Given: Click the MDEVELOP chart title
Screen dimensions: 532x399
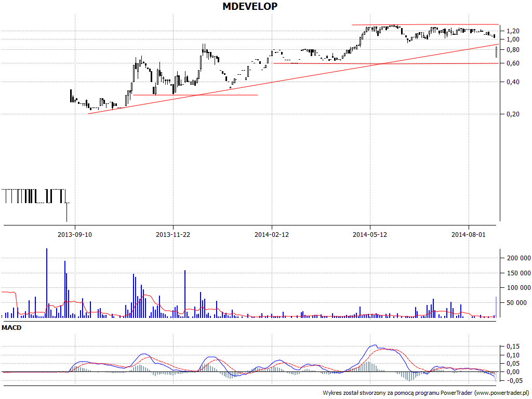Looking at the screenshot, I should (x=250, y=7).
